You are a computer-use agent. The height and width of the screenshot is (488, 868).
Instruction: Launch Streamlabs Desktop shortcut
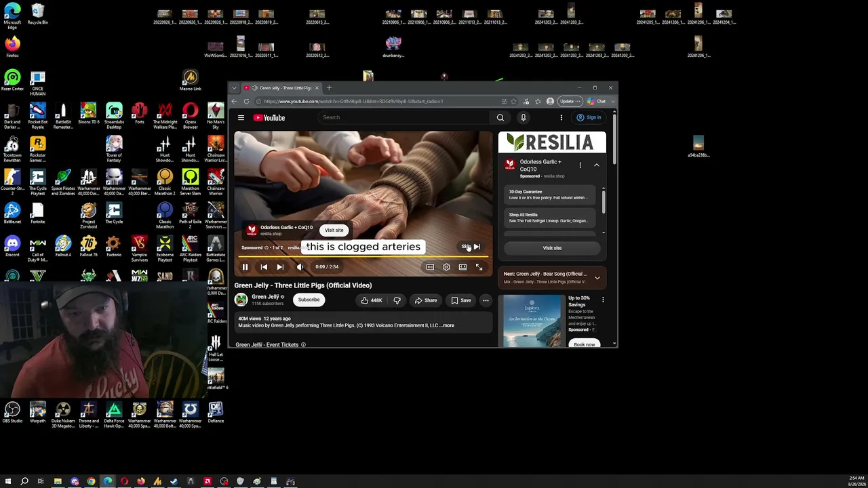114,115
